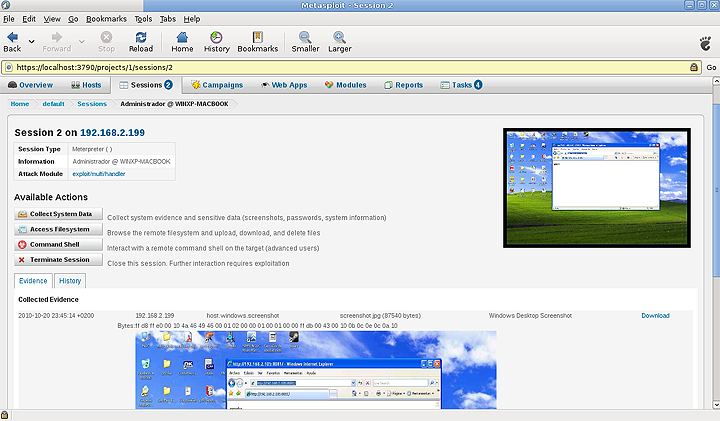Click the Home breadcrumb link

20,104
